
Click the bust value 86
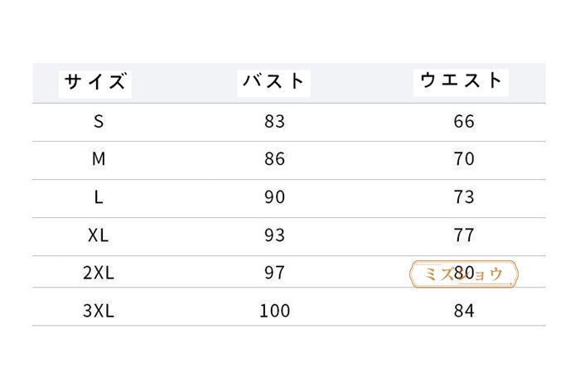click(x=274, y=159)
